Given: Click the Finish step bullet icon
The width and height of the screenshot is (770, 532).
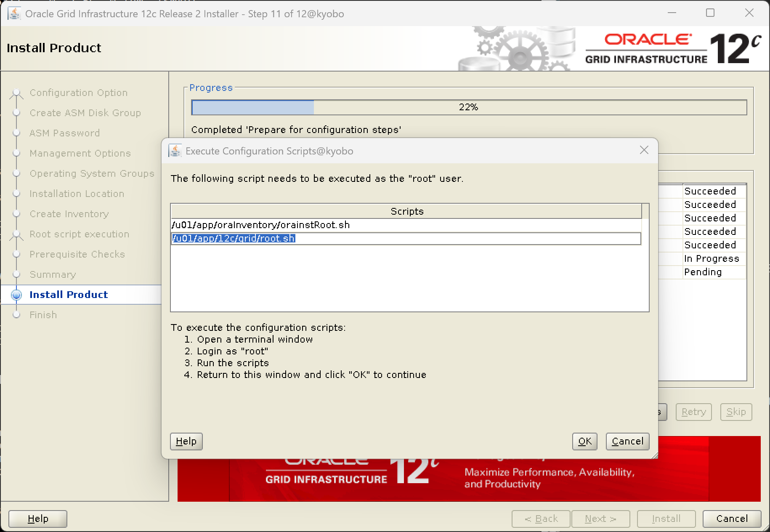Looking at the screenshot, I should pyautogui.click(x=16, y=315).
